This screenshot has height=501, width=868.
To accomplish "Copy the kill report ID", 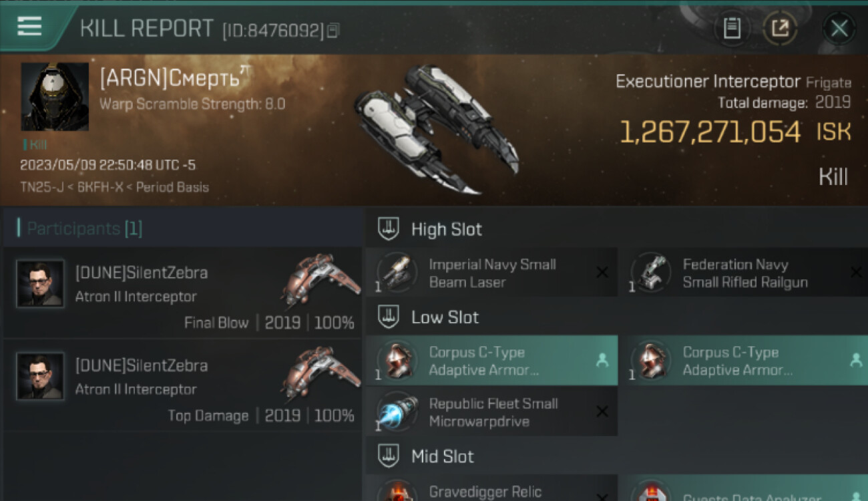I will (x=333, y=30).
